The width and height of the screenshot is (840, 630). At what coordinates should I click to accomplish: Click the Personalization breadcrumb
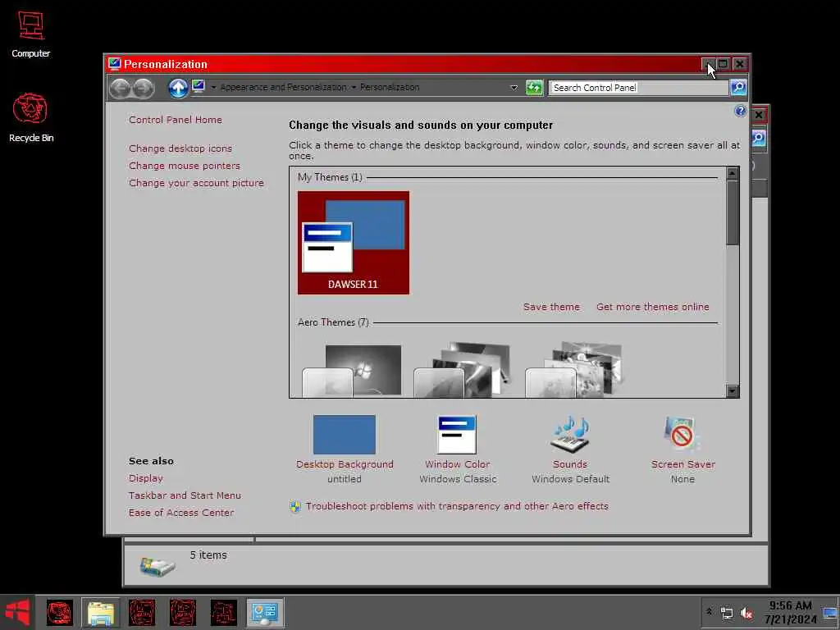390,87
